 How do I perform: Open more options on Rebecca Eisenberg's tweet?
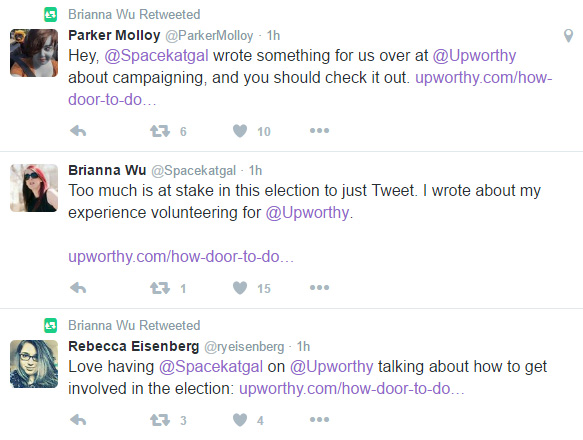point(319,420)
